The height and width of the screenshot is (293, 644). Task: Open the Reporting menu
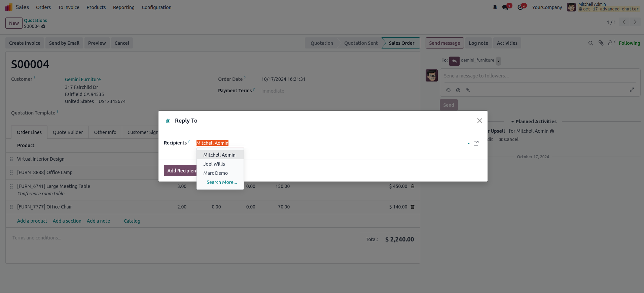tap(123, 7)
